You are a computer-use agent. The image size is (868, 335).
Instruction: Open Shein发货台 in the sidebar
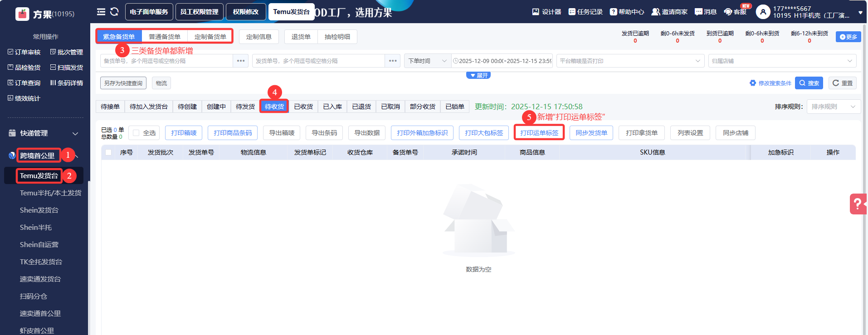tap(39, 210)
